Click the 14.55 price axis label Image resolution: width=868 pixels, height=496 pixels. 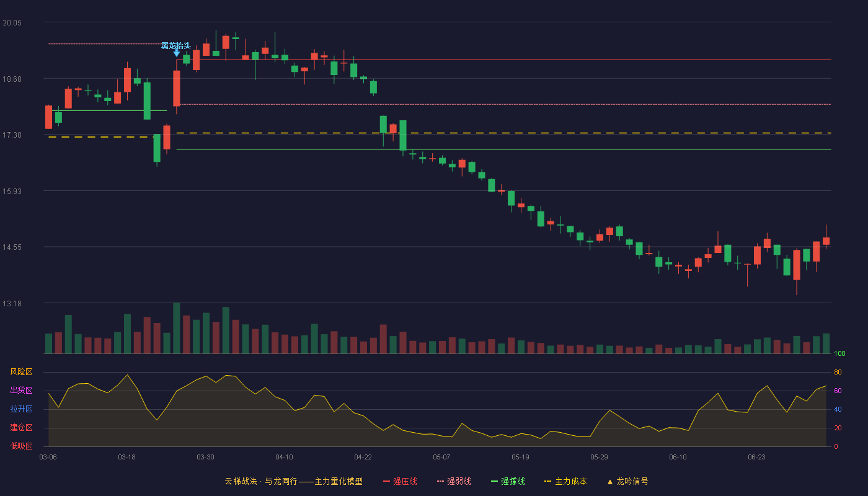point(12,247)
